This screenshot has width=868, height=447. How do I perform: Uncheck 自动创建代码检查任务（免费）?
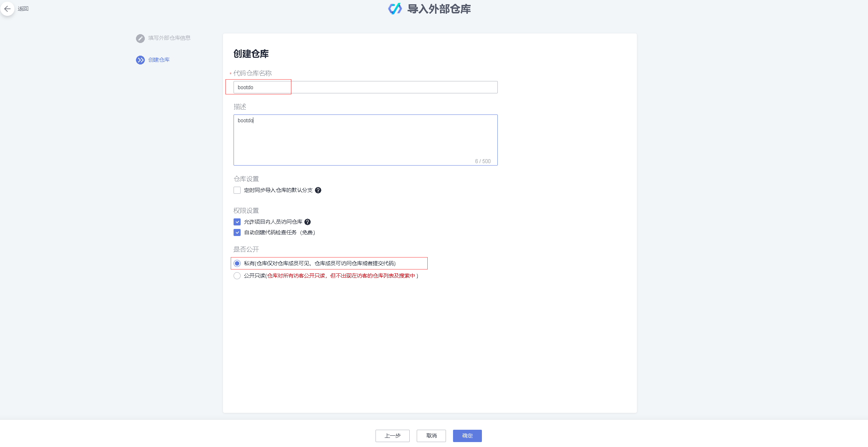point(237,232)
